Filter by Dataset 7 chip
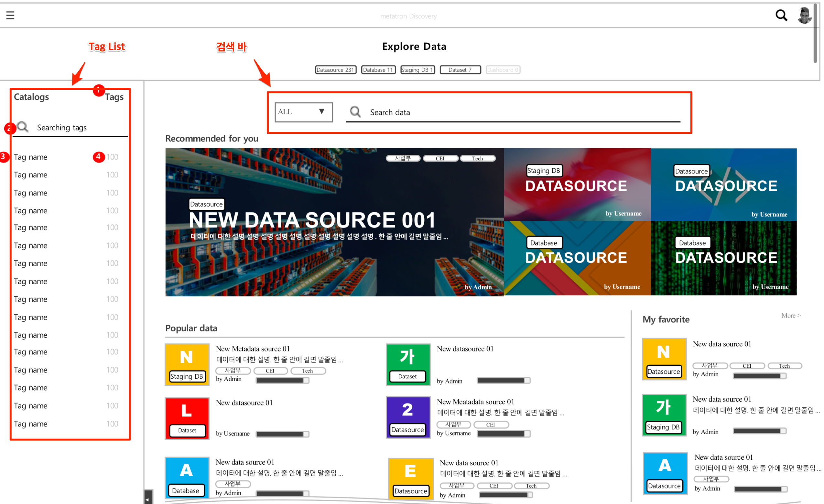 [x=460, y=70]
